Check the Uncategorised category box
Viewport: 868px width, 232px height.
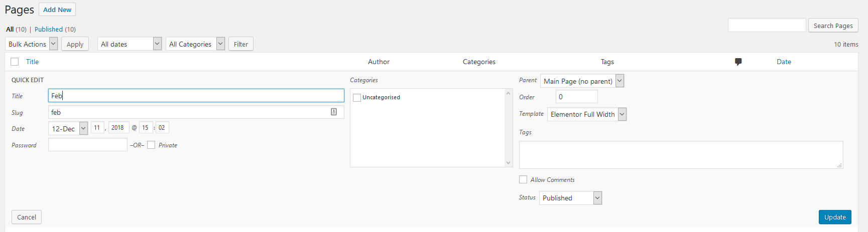tap(357, 98)
